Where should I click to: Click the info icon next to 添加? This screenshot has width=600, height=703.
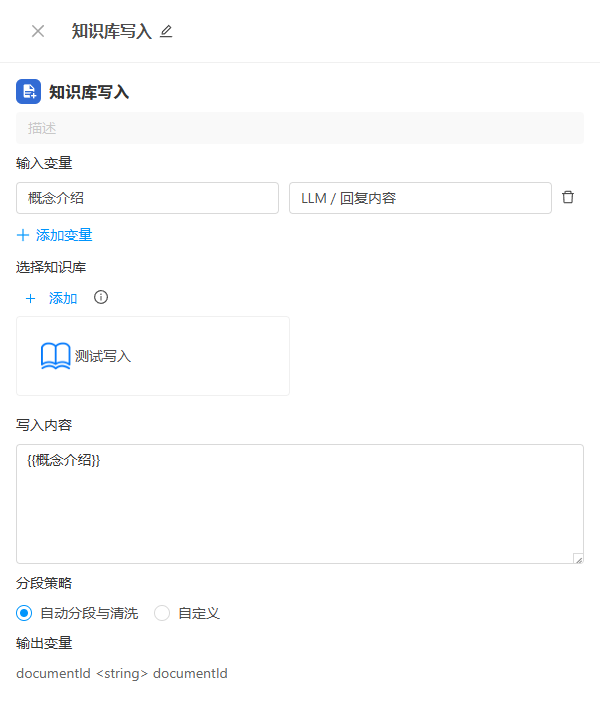tap(100, 297)
